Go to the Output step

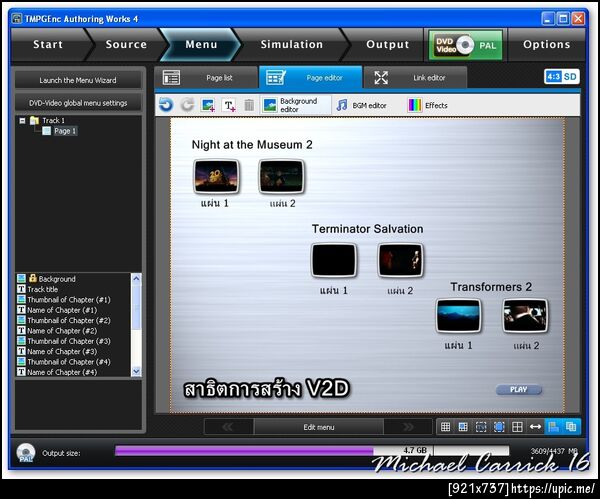[x=387, y=45]
